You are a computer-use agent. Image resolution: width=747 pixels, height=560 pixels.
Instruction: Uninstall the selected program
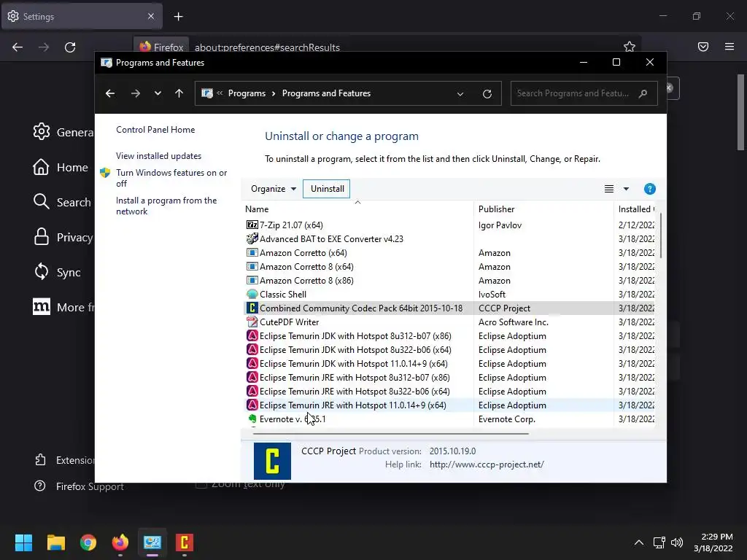click(327, 189)
